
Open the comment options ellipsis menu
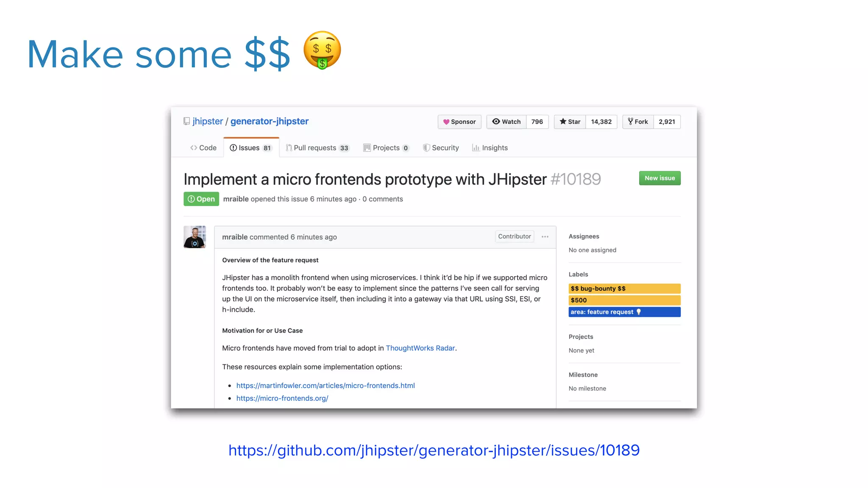click(x=545, y=237)
